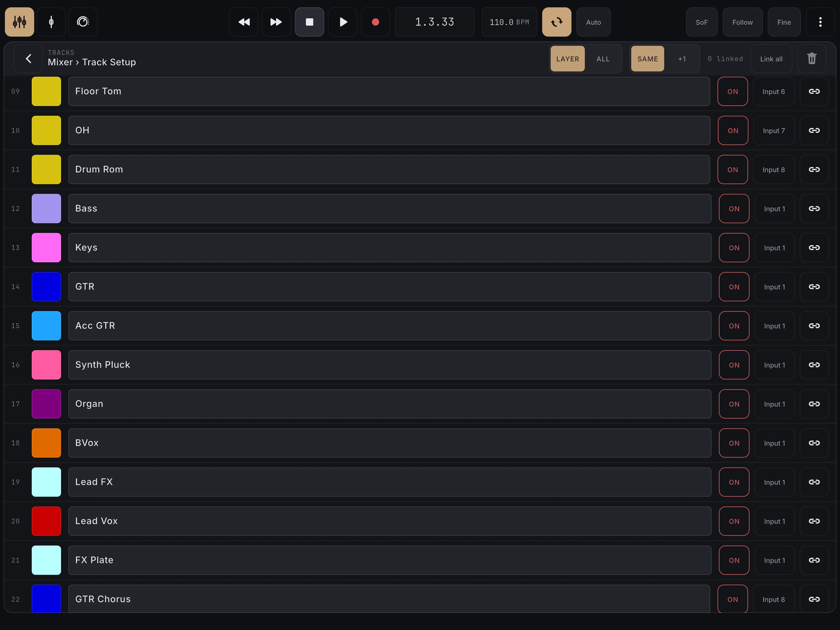Screen dimensions: 840x630
Task: Toggle ON button for Drum Rom
Action: coord(733,169)
